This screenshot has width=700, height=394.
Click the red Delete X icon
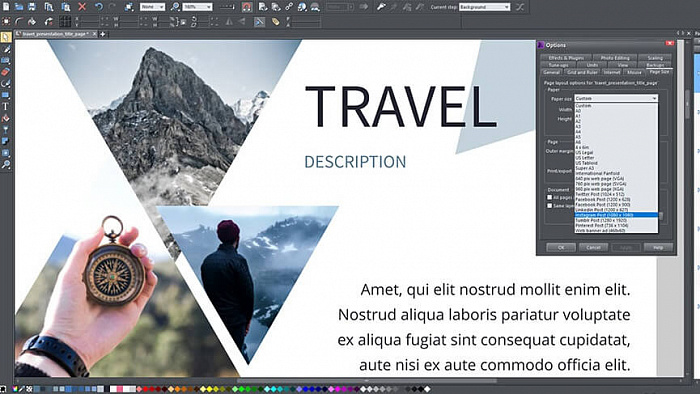(82, 7)
